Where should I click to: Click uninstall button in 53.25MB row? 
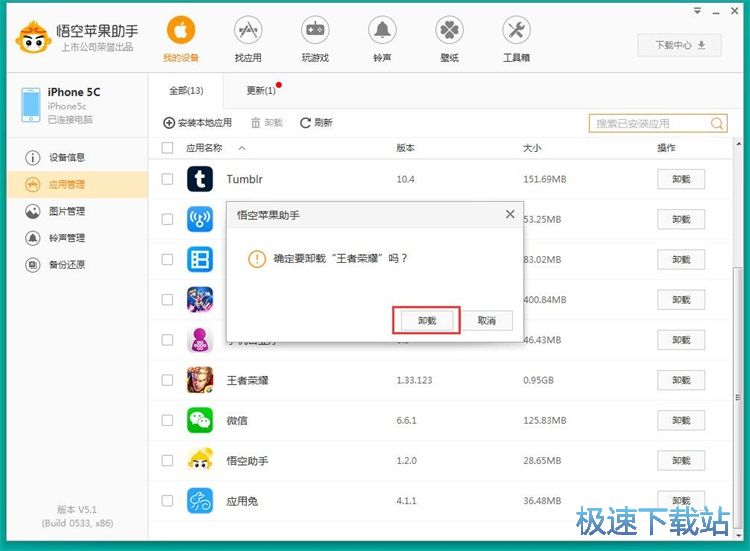681,219
